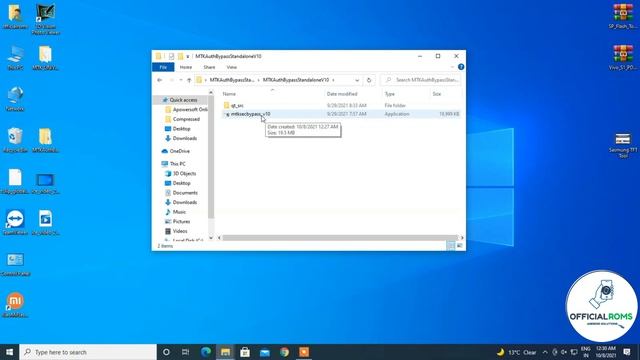
Task: Click navigation pane scroll down arrow
Action: [211, 238]
